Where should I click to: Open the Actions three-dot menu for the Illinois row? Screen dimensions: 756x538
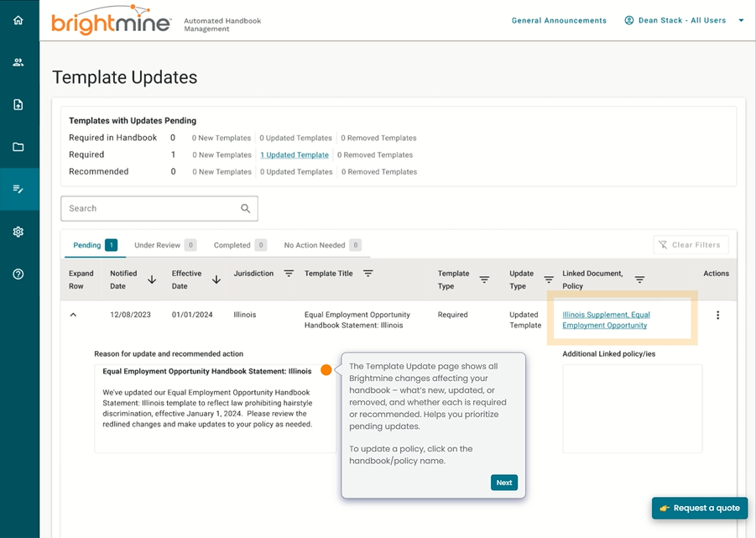pos(717,314)
